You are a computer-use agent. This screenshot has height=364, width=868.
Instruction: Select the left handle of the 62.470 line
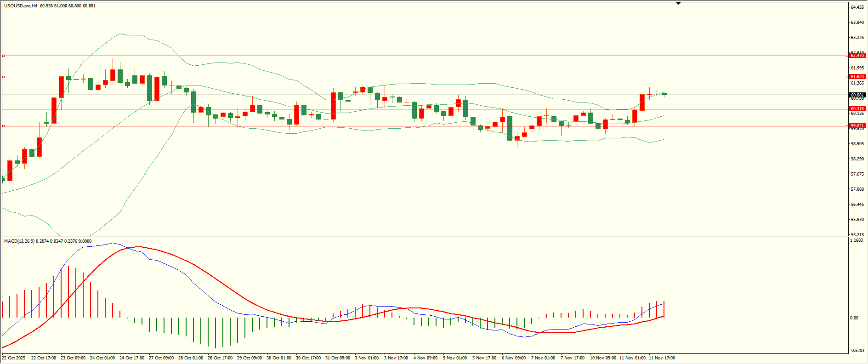(x=4, y=56)
